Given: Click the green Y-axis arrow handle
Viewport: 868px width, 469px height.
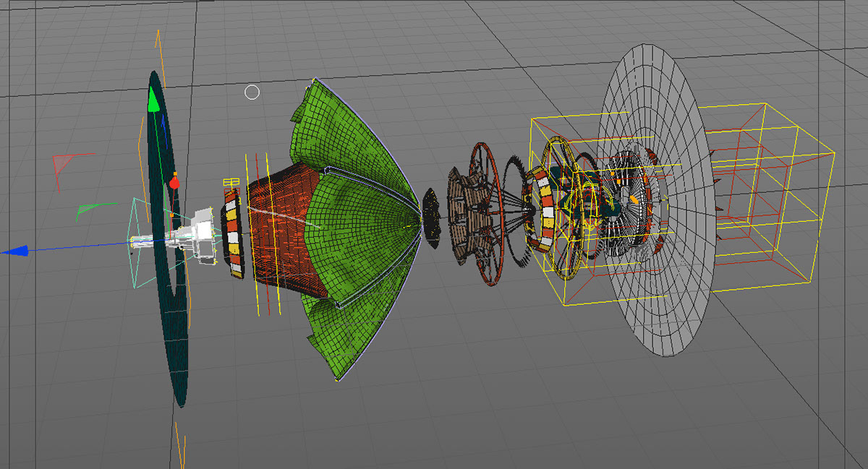Looking at the screenshot, I should click(153, 100).
